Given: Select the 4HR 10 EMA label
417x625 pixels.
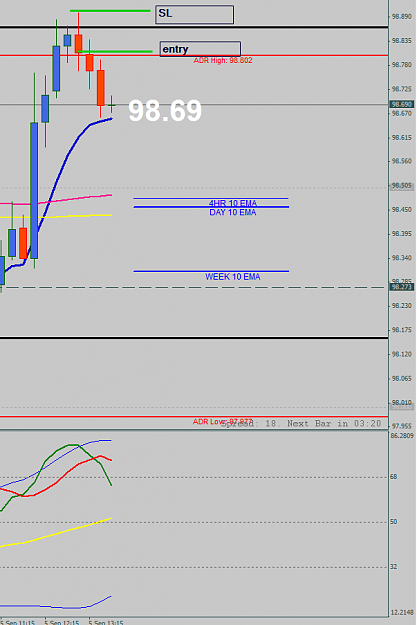Looking at the screenshot, I should click(x=233, y=203).
